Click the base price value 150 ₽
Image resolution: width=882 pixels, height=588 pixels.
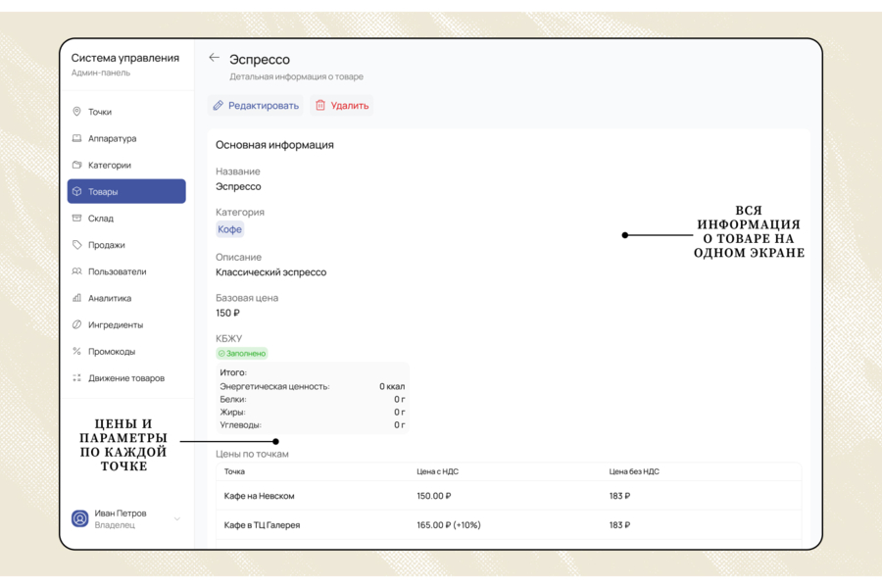pos(227,313)
